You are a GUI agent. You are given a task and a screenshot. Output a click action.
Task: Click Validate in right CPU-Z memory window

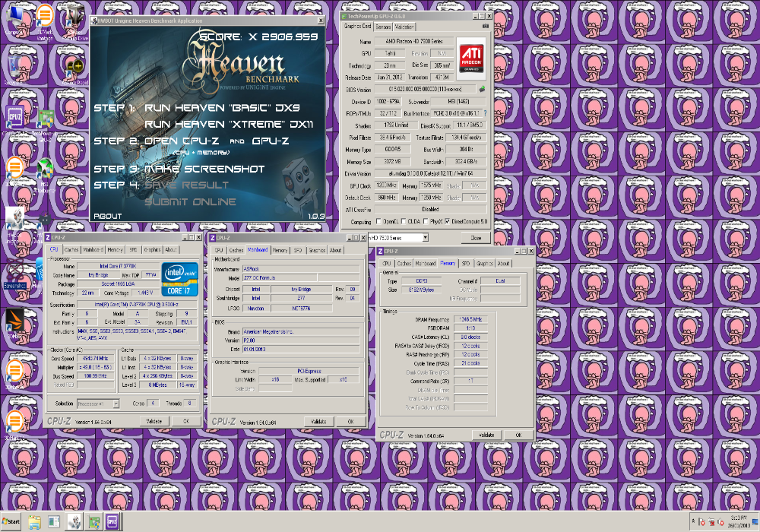(x=486, y=435)
